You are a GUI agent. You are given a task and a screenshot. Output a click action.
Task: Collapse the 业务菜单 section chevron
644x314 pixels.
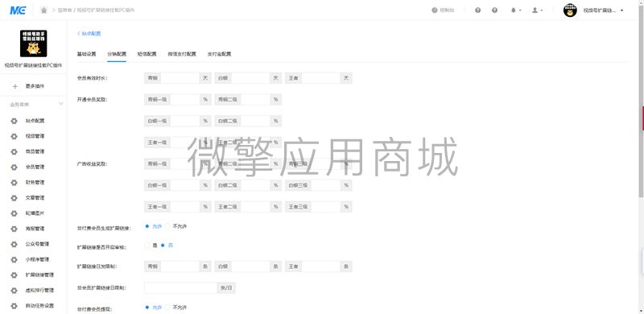[61, 104]
